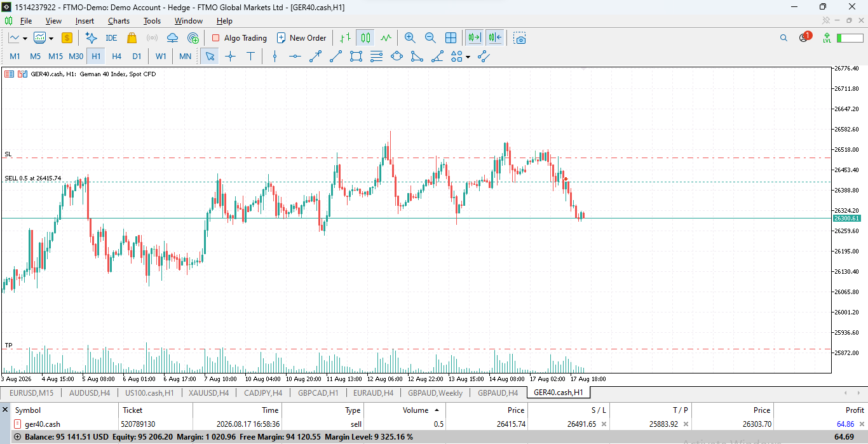
Task: Click the Signals broadcast icon
Action: (x=152, y=38)
